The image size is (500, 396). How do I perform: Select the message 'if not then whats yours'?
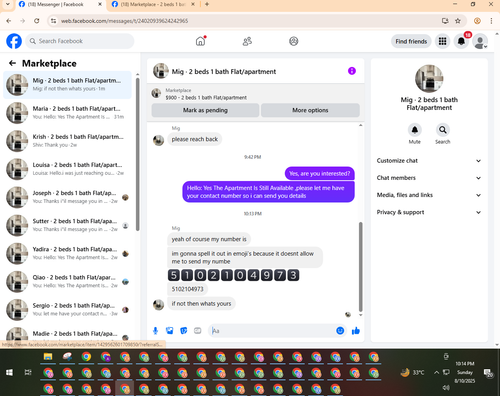[x=201, y=304]
